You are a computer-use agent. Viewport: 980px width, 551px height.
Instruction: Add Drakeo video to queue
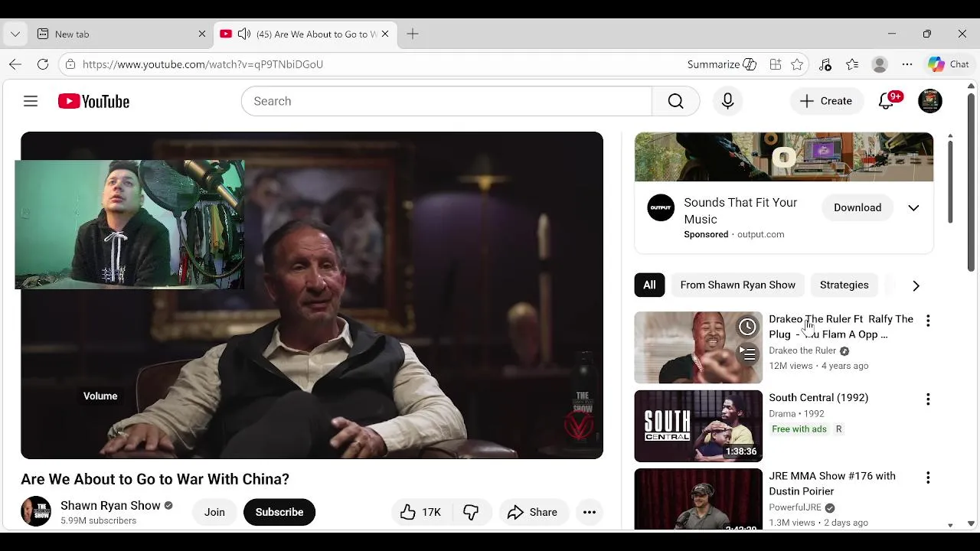pos(747,354)
